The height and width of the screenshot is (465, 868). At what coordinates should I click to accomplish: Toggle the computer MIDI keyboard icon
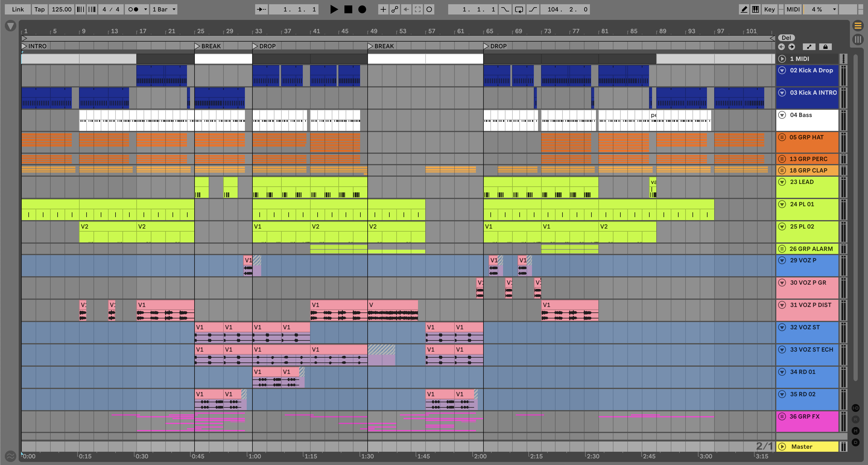(x=756, y=9)
